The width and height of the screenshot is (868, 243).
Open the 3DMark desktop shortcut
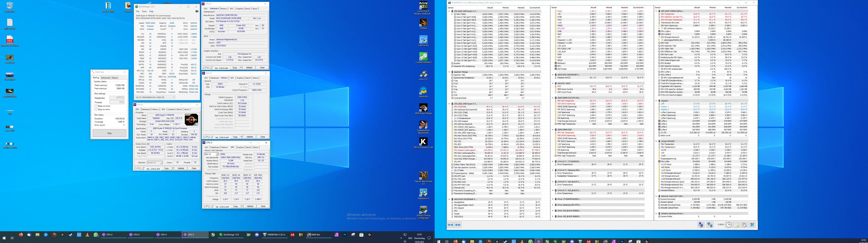click(x=423, y=24)
